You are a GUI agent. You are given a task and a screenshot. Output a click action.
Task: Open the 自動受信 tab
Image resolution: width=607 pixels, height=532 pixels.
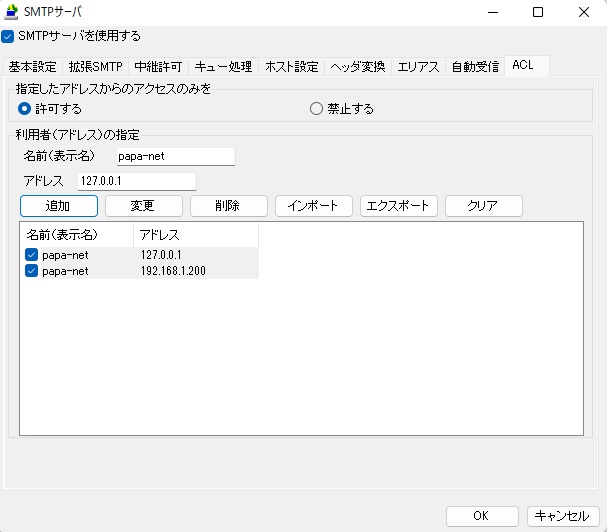click(475, 67)
